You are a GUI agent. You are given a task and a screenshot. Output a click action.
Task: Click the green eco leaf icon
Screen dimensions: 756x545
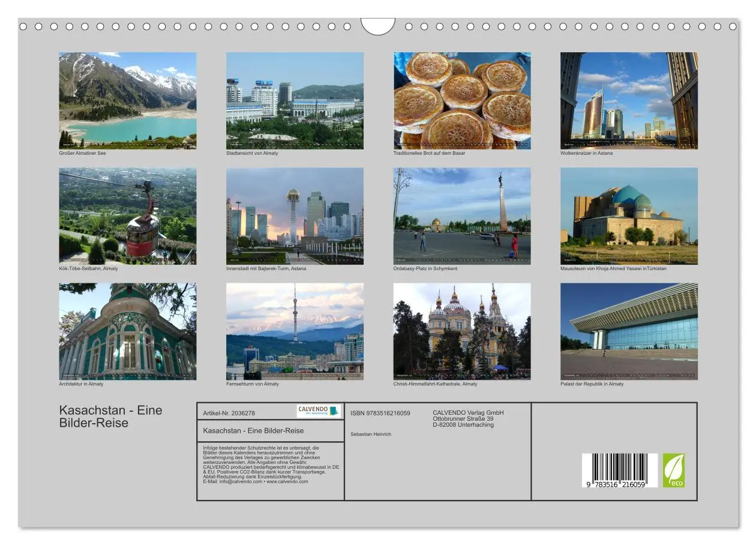coord(674,471)
